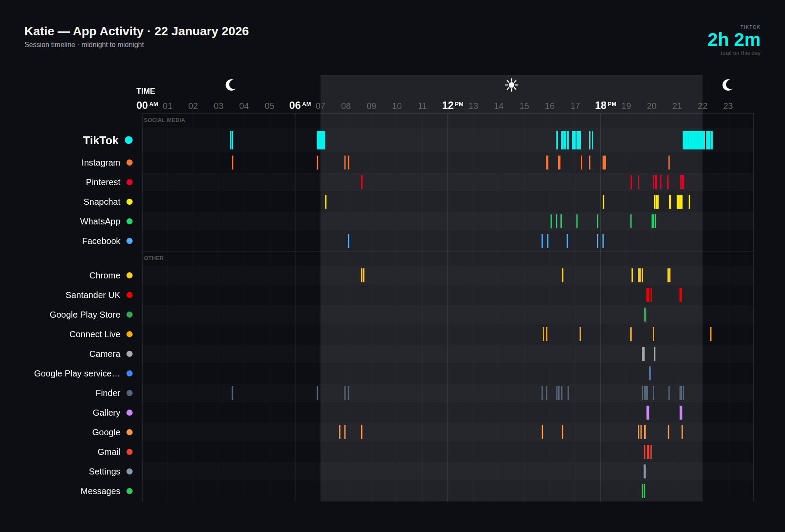Select the orange Instagram color dot
The height and width of the screenshot is (532, 785).
[x=130, y=163]
